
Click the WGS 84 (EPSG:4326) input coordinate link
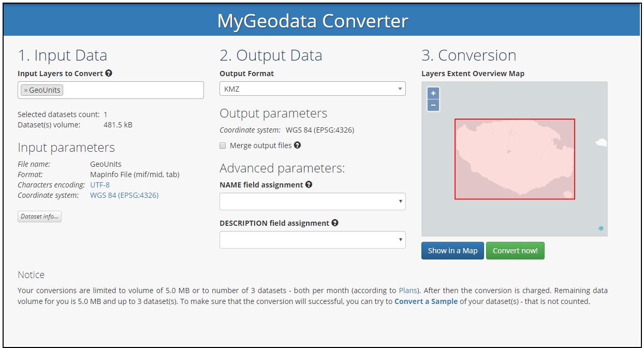click(x=124, y=195)
